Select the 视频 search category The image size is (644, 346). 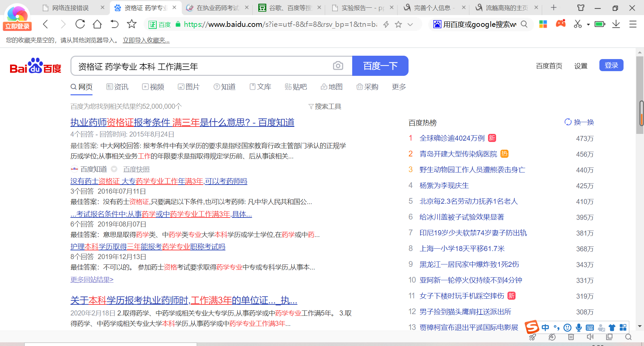(153, 87)
